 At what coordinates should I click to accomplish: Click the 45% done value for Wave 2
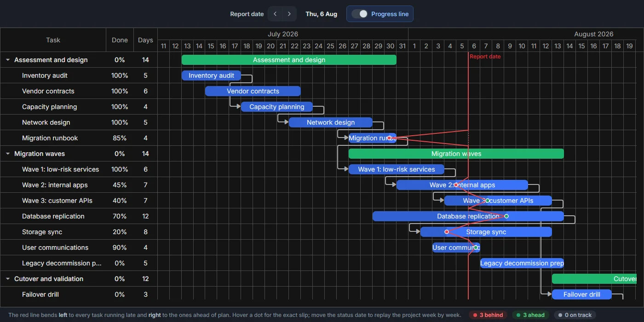click(x=120, y=185)
